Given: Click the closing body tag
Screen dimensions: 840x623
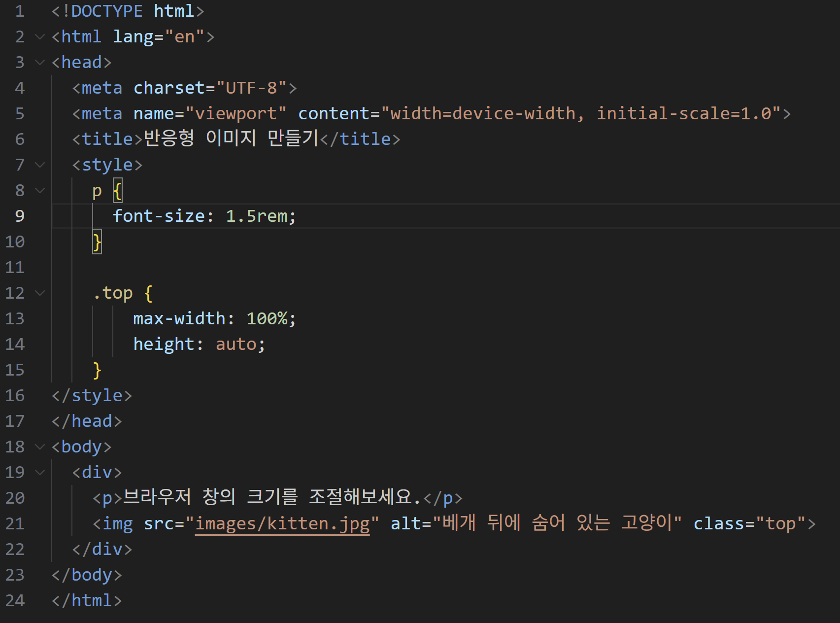Looking at the screenshot, I should point(87,575).
